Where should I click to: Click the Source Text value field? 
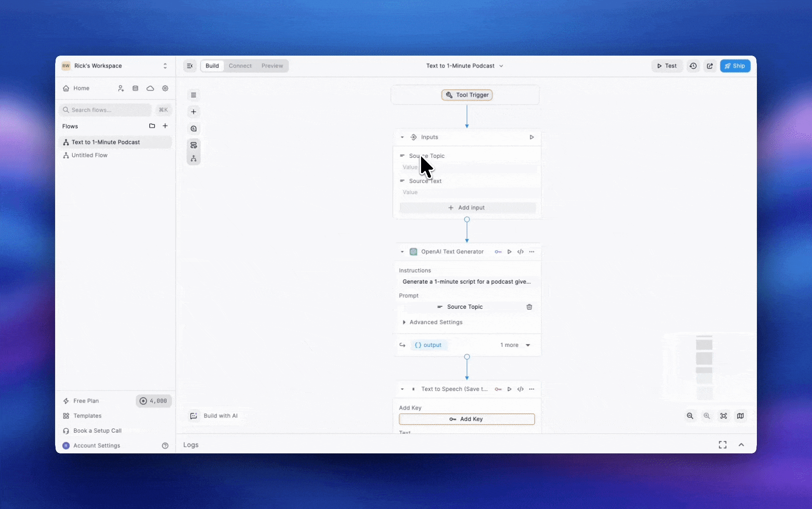(468, 192)
